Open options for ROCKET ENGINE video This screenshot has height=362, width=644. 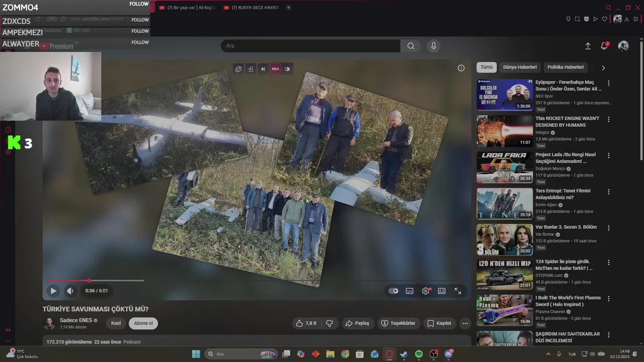609,119
